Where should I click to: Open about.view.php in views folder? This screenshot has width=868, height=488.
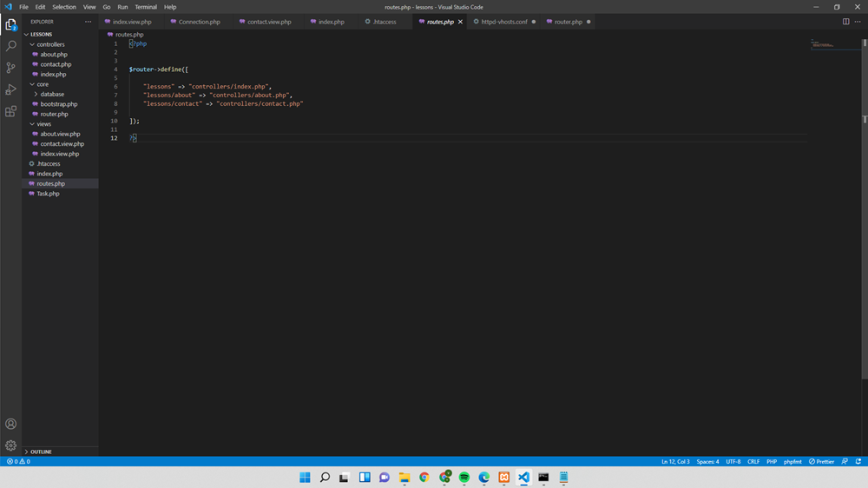tap(60, 134)
